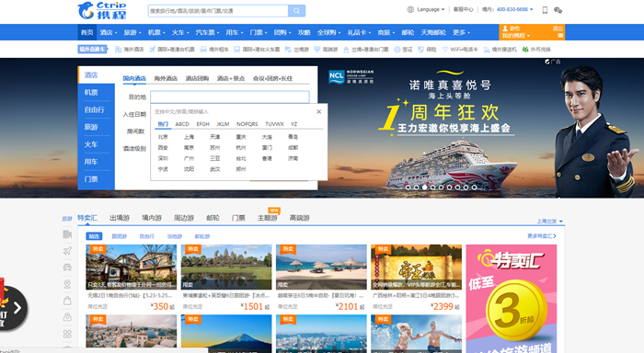Open the 上海出发 departure city dropdown

coord(549,222)
